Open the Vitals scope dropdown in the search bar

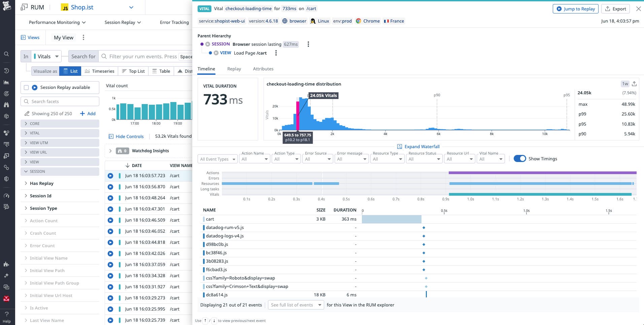click(46, 56)
